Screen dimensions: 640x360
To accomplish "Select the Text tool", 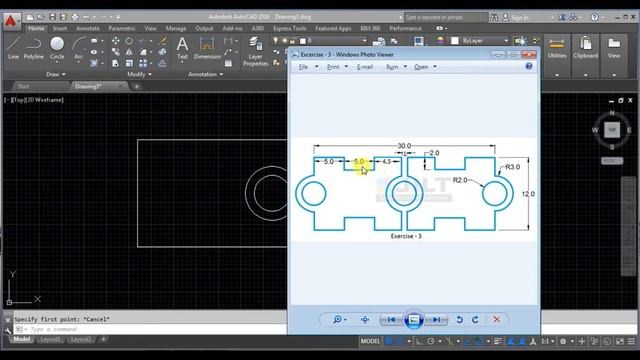I will pos(182,48).
